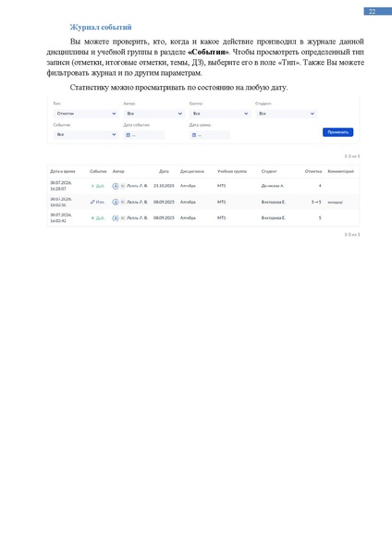
Task: Open the «Группа» filter dropdown
Action: coord(220,114)
